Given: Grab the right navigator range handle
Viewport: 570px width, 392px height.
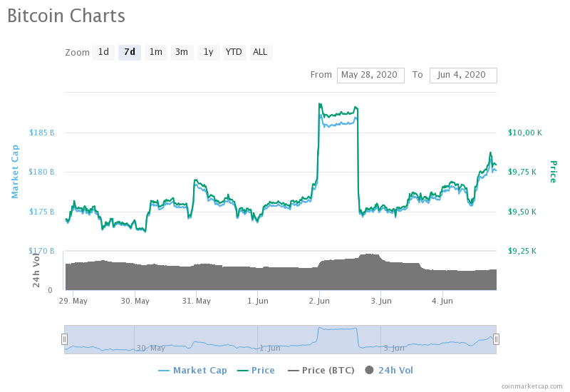Looking at the screenshot, I should (496, 339).
